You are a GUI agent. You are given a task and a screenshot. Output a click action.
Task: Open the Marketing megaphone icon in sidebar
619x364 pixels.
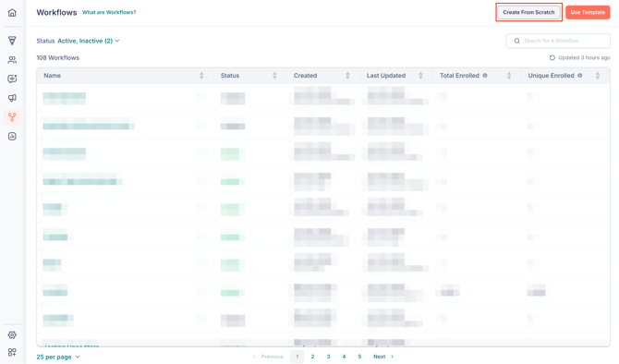coord(12,98)
